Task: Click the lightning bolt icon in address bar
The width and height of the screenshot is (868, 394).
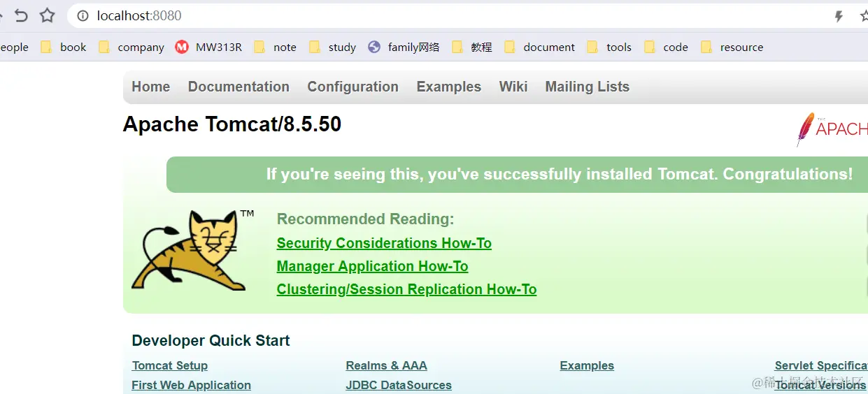Action: click(x=839, y=16)
